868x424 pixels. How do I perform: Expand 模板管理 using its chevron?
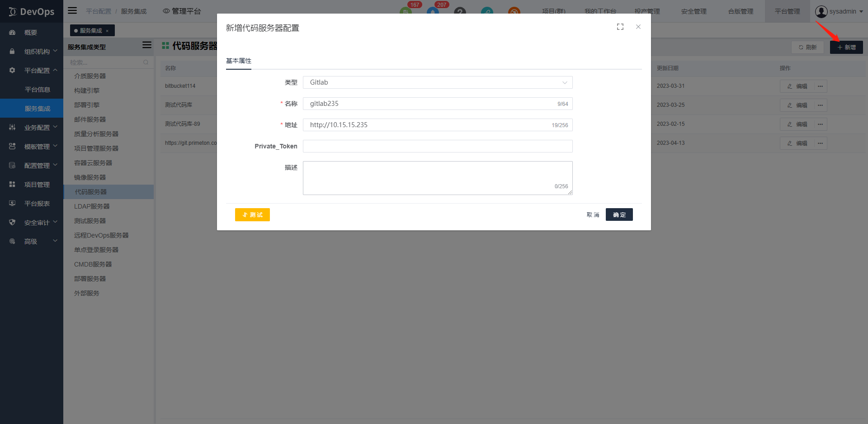click(55, 146)
